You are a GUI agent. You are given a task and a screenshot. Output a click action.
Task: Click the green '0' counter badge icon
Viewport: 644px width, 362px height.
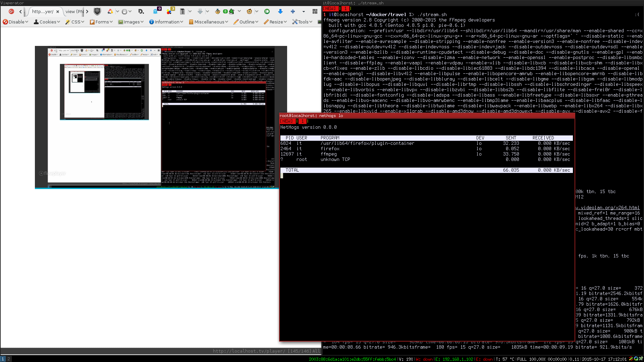[x=225, y=11]
